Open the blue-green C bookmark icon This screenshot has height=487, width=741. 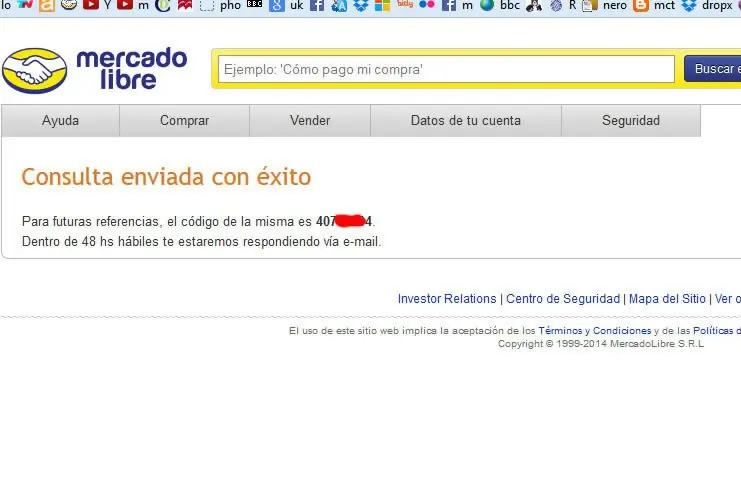click(x=163, y=5)
